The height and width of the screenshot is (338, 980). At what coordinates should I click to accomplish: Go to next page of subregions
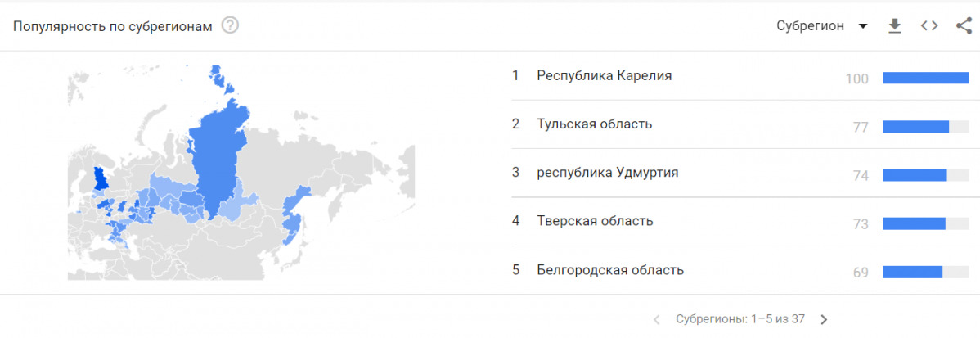[x=824, y=319]
